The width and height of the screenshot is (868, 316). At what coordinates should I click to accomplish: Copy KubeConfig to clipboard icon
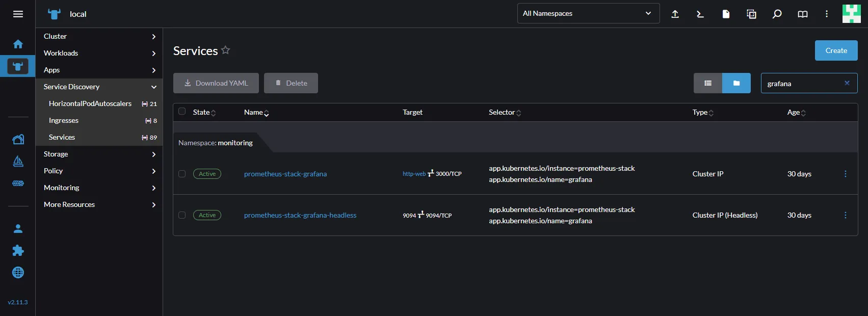click(751, 14)
